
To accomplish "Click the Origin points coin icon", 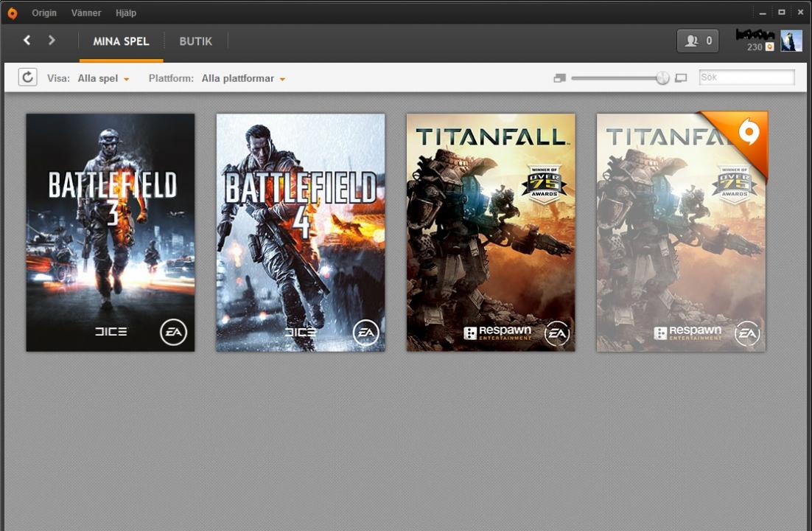I will (x=769, y=47).
